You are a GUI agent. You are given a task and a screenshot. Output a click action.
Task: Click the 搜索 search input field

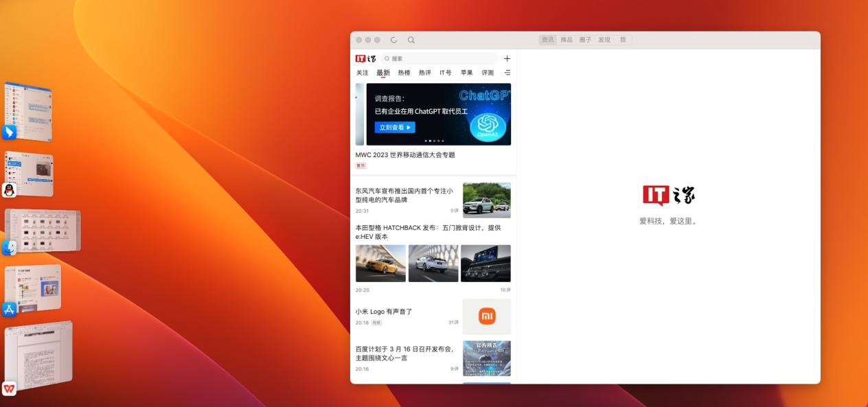click(x=439, y=58)
